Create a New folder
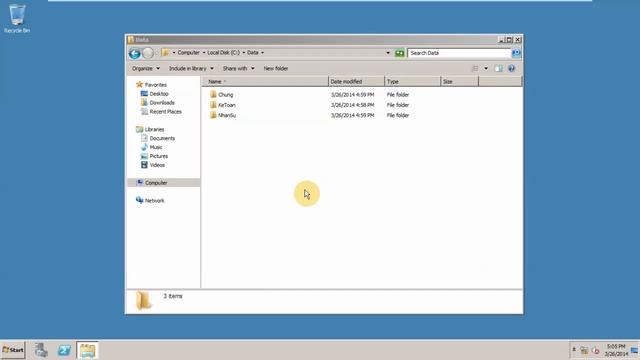 point(276,69)
